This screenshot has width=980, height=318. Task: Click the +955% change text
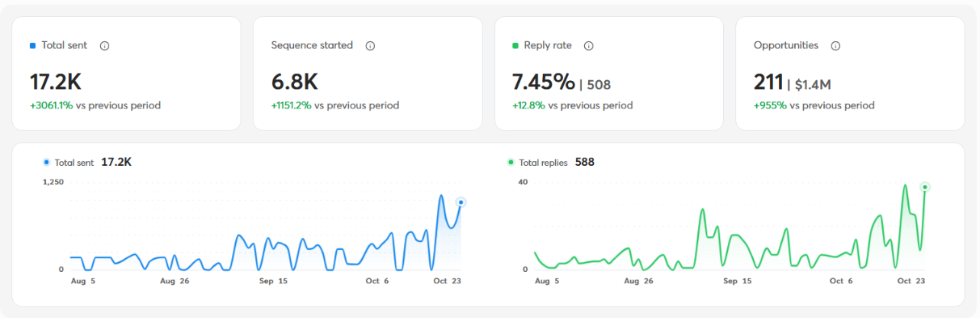coord(770,105)
